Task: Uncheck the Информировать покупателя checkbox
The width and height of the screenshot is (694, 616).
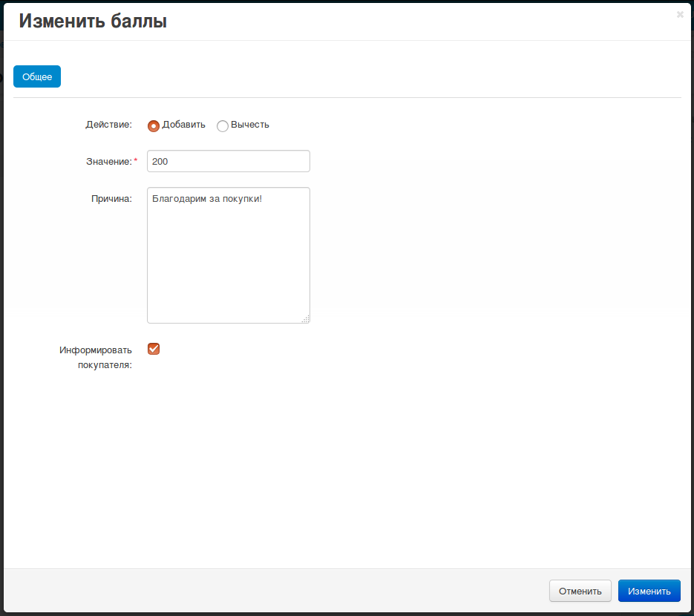Action: (x=154, y=349)
